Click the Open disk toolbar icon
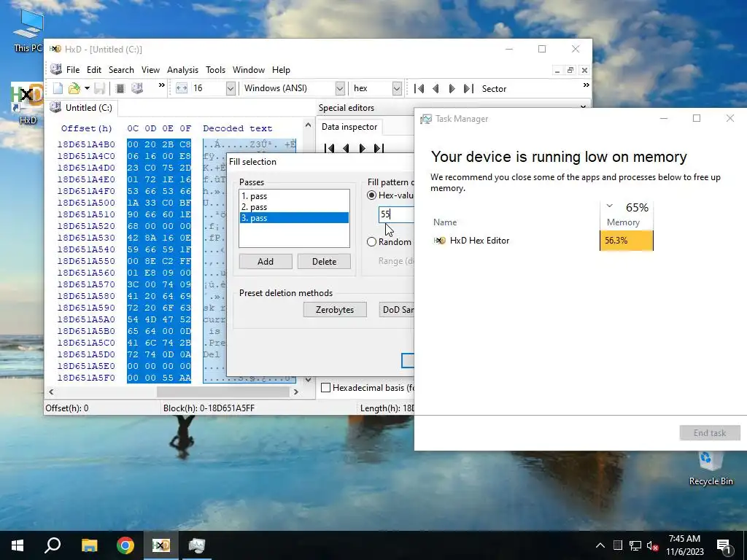This screenshot has width=747, height=560. coord(137,88)
